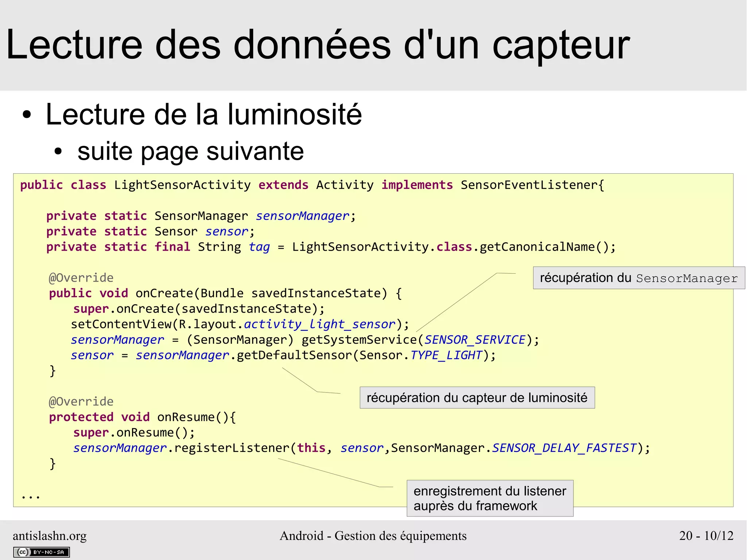
Task: Click the Creative Commons BY-NC-SA license badge
Action: click(42, 552)
